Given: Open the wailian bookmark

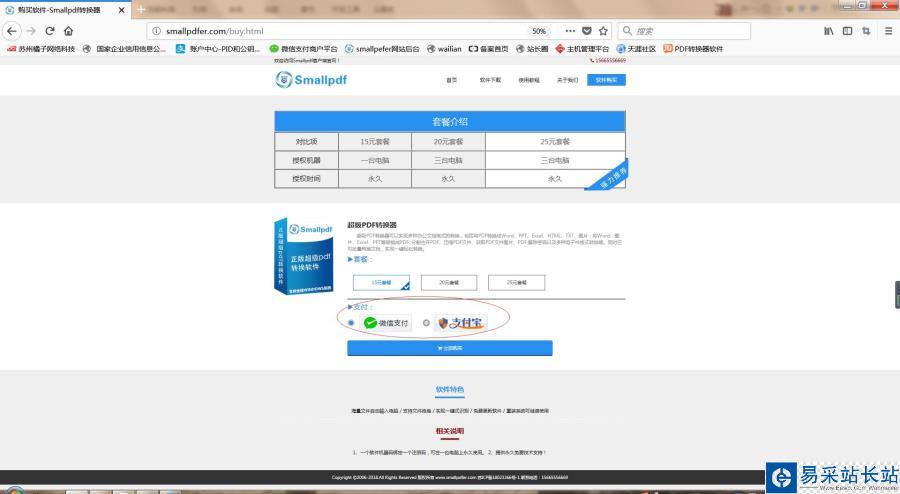Looking at the screenshot, I should click(x=444, y=49).
